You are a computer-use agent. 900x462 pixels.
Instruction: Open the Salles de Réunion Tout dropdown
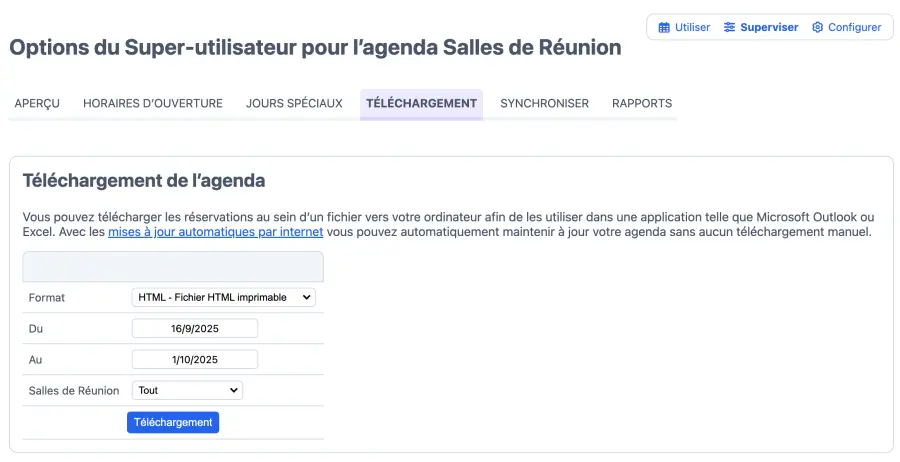[x=187, y=390]
